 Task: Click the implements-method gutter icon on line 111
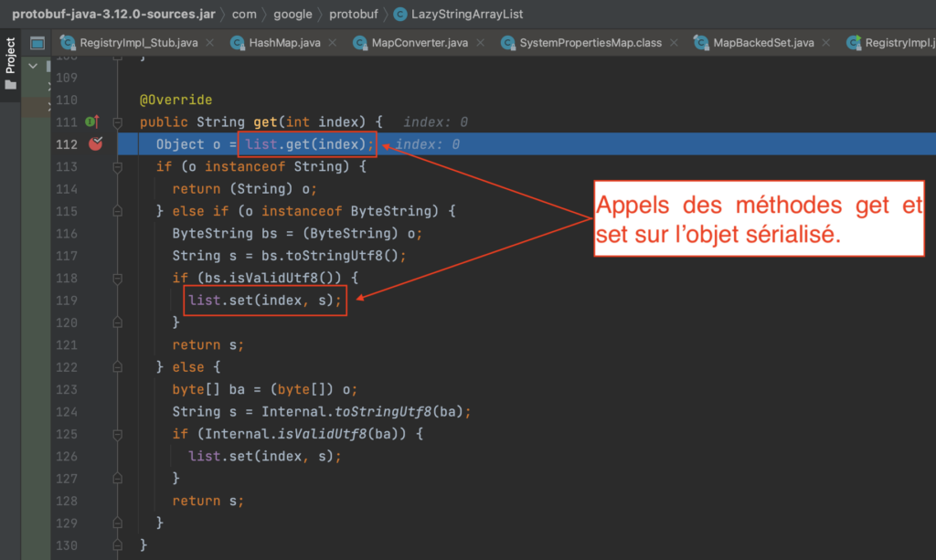pyautogui.click(x=92, y=122)
